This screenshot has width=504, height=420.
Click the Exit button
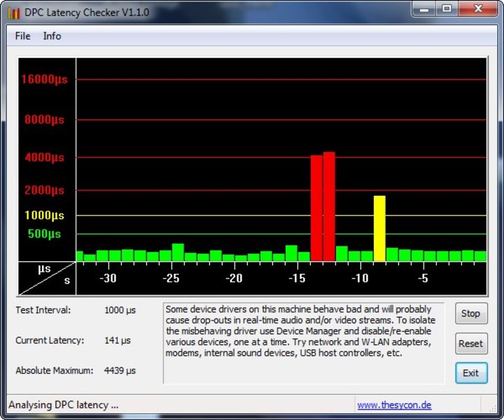pos(471,373)
